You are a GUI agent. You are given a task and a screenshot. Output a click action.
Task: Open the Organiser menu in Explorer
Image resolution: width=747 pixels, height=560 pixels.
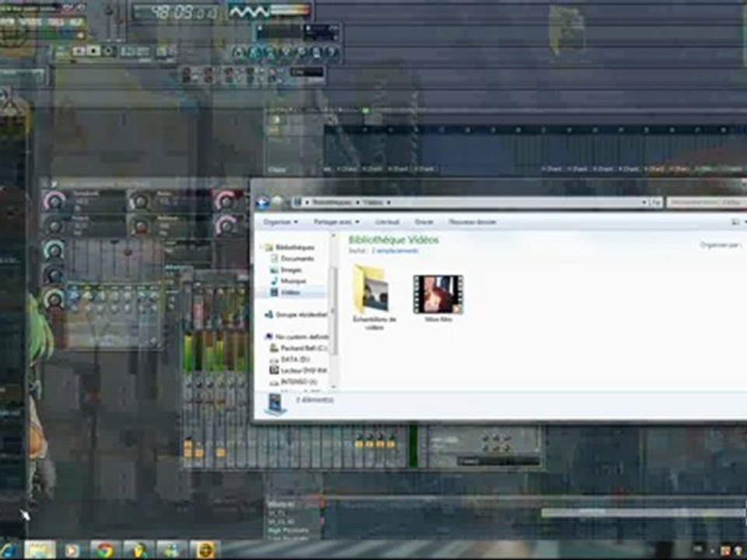point(281,222)
